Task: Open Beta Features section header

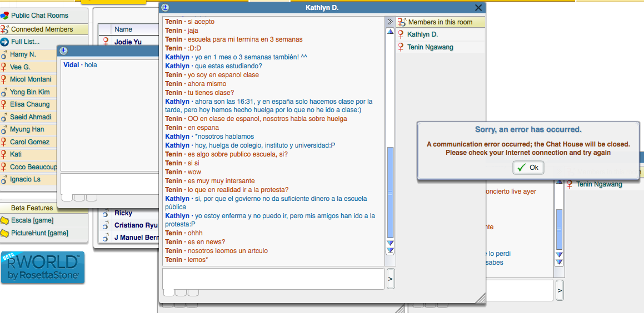Action: pos(32,208)
